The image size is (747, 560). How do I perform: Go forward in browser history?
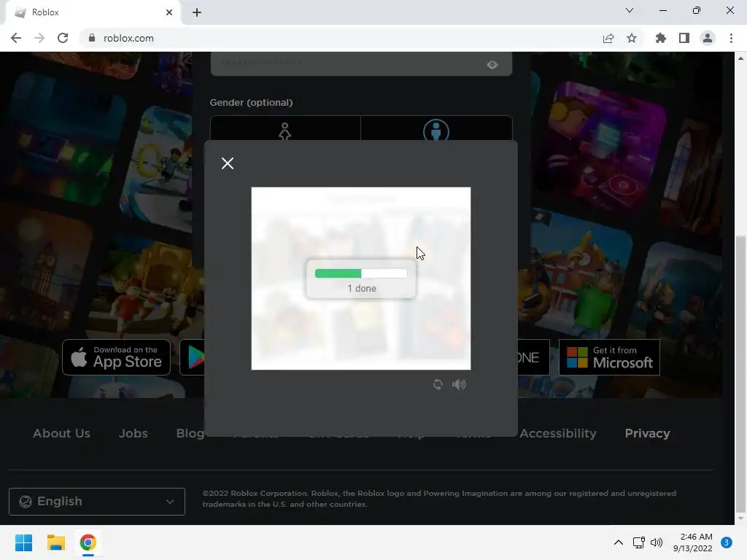(x=39, y=38)
